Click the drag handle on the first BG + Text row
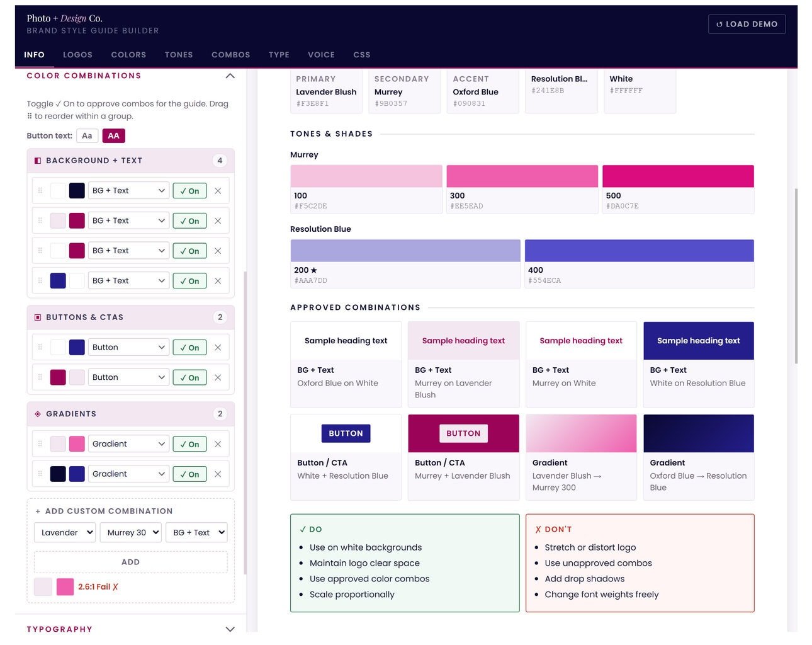Viewport: 812px width, 645px height. pos(39,190)
